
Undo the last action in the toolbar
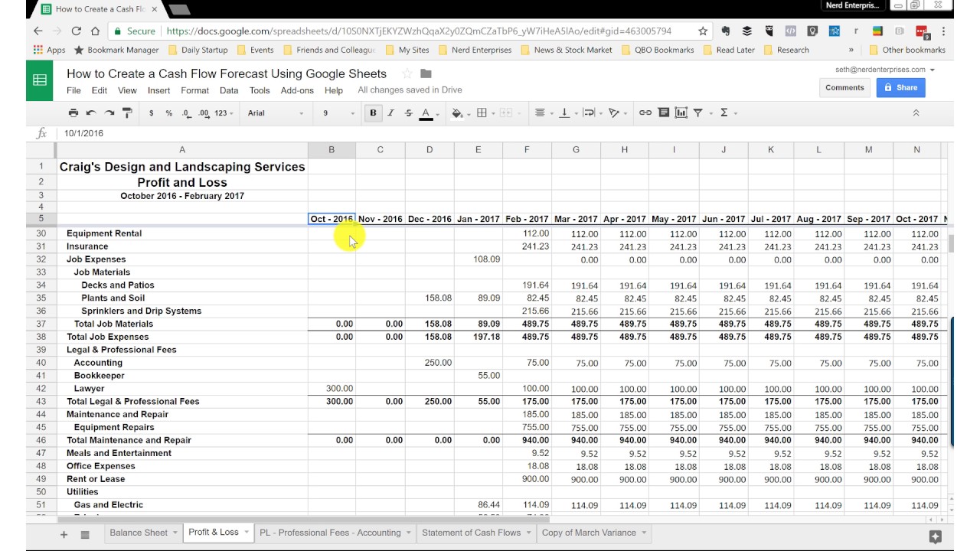pyautogui.click(x=91, y=112)
